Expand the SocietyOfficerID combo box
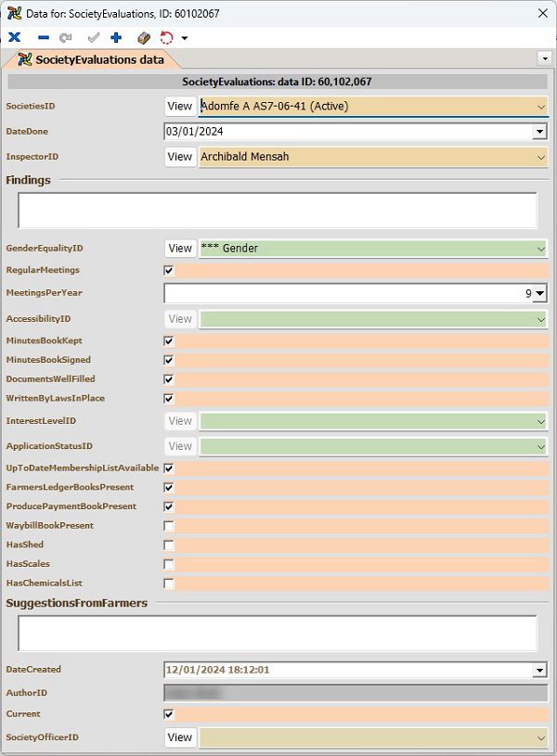This screenshot has height=756, width=557. point(541,738)
